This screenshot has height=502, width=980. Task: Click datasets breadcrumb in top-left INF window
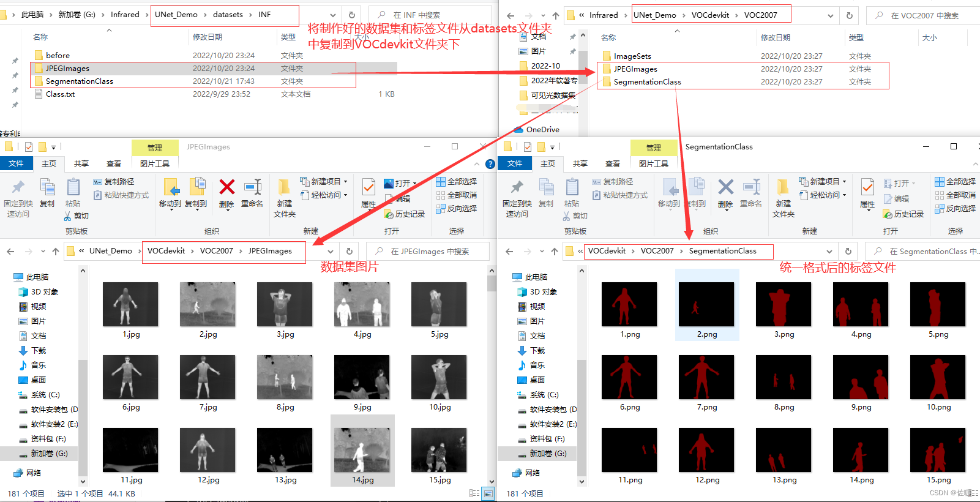228,15
